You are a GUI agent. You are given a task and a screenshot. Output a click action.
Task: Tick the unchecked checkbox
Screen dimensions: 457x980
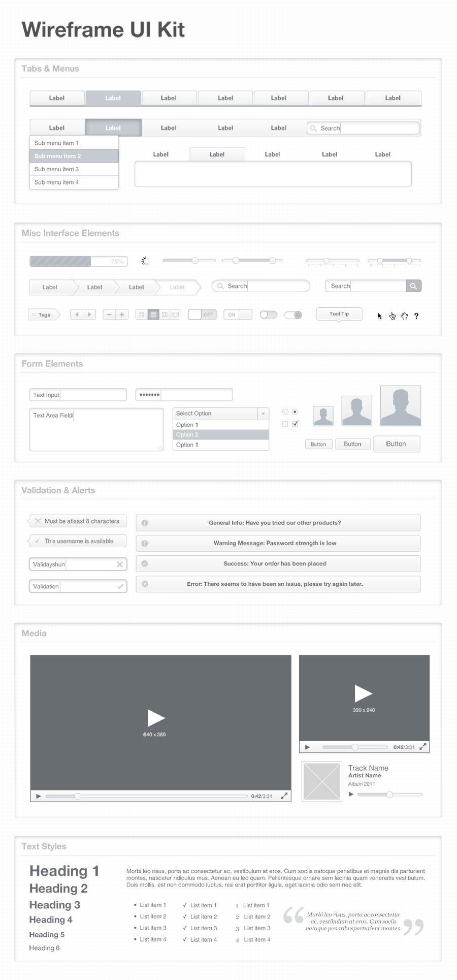click(x=285, y=424)
